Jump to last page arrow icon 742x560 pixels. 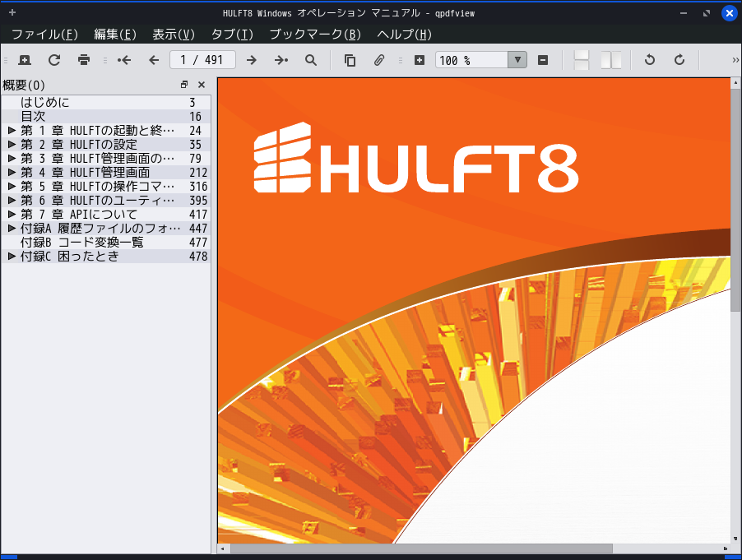[x=281, y=60]
